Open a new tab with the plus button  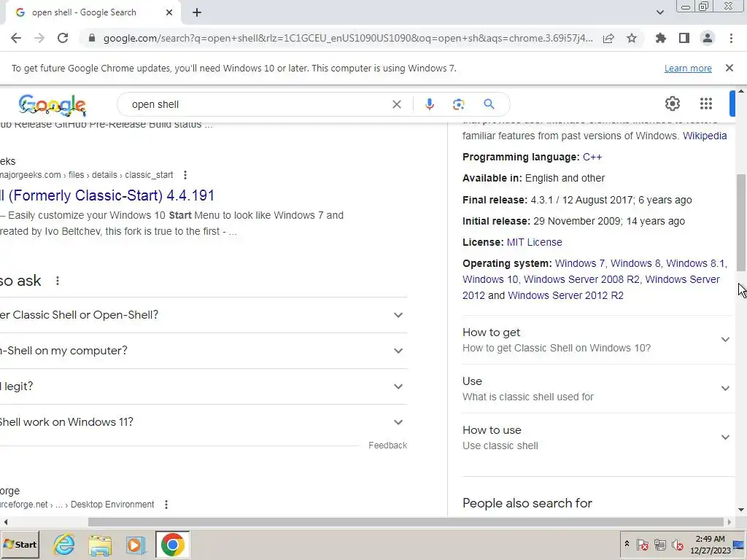tap(197, 12)
